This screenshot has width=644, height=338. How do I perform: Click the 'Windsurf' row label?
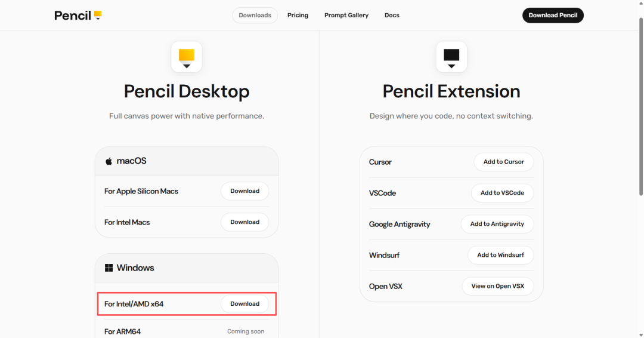(x=384, y=256)
